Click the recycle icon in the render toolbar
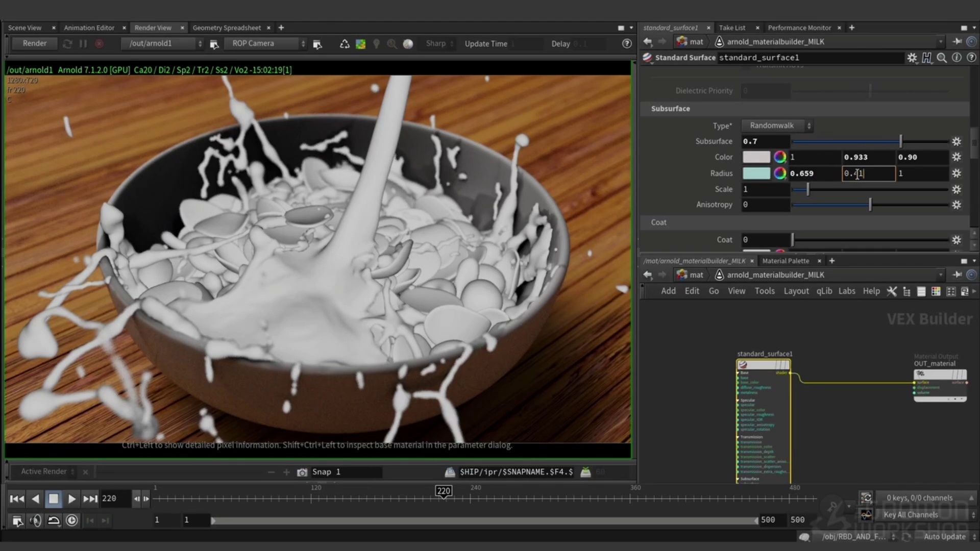 pyautogui.click(x=345, y=44)
